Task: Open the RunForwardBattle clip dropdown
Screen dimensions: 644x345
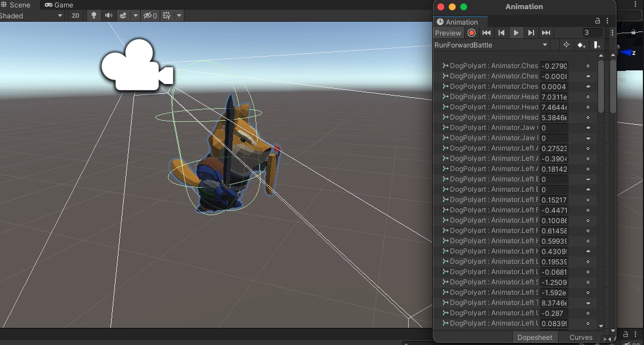Action: tap(492, 45)
